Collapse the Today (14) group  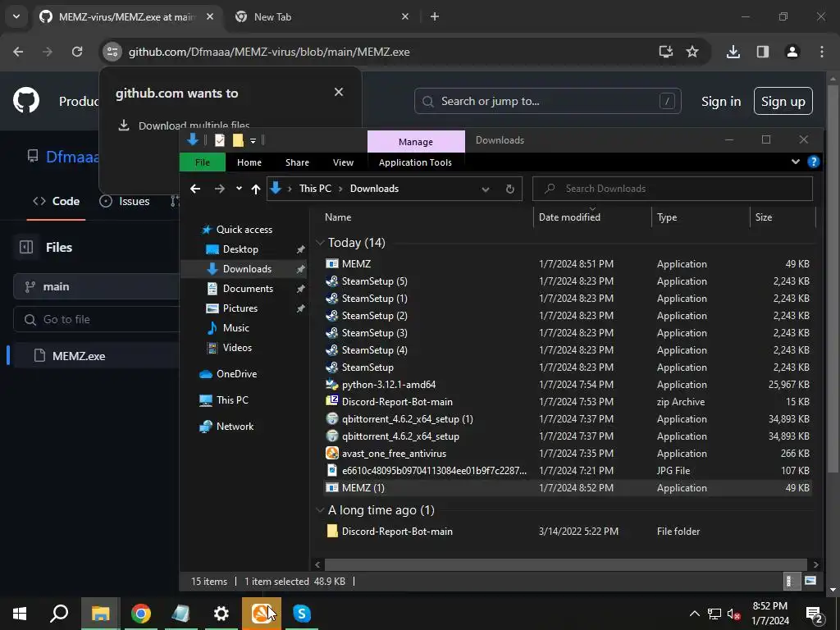point(320,243)
